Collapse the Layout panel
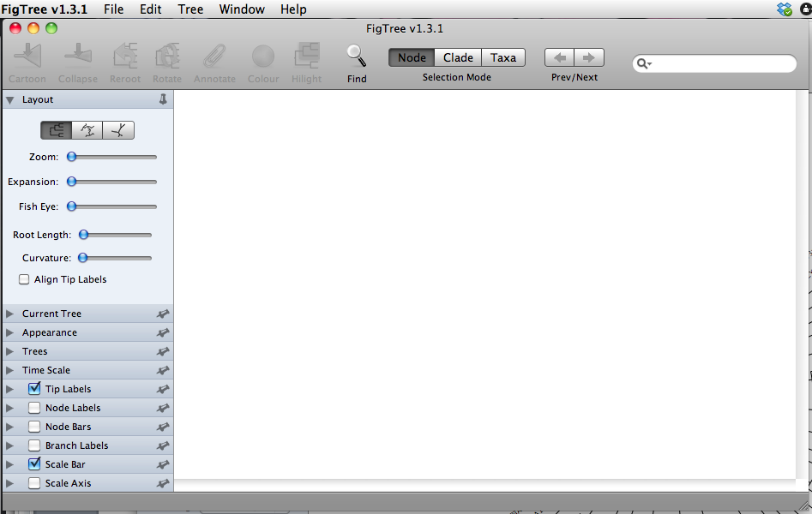Image resolution: width=812 pixels, height=514 pixels. coord(10,99)
